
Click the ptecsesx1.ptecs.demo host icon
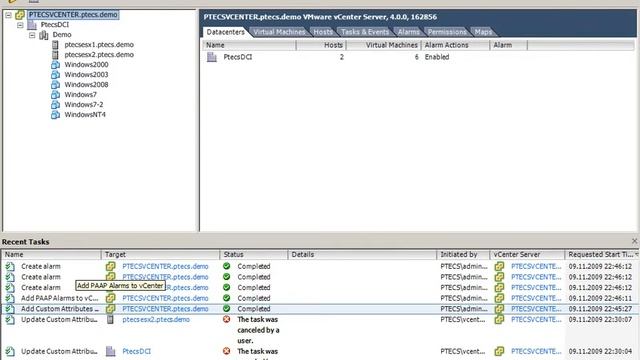coord(56,45)
